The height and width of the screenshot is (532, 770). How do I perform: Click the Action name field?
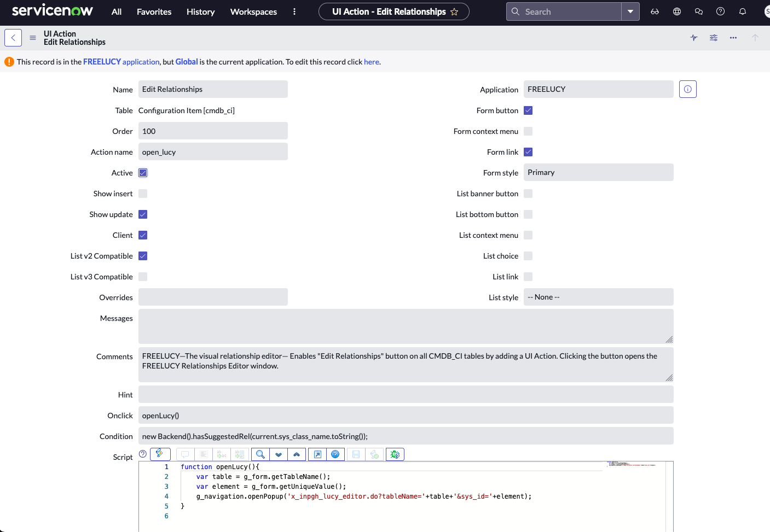coord(213,151)
